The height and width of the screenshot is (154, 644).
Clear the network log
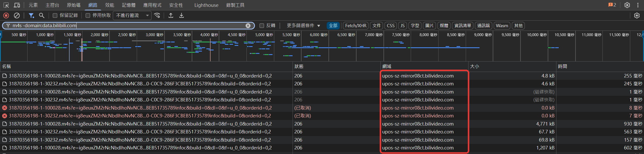pos(17,16)
